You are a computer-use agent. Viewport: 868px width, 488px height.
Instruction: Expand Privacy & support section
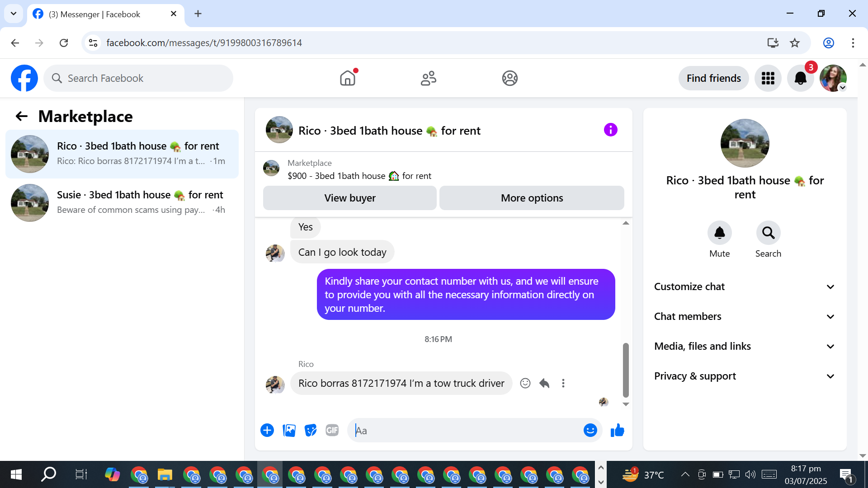tap(744, 376)
